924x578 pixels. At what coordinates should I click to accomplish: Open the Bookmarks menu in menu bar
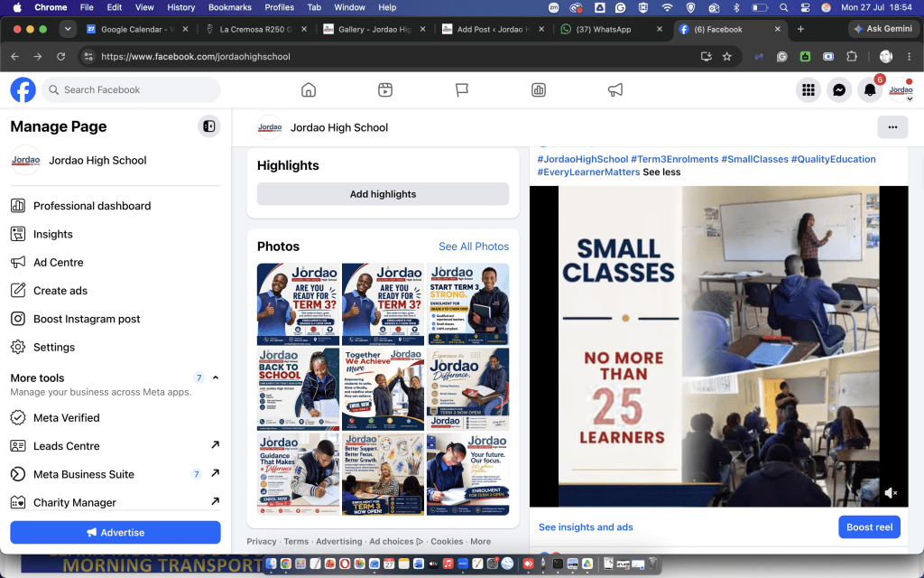(x=230, y=7)
